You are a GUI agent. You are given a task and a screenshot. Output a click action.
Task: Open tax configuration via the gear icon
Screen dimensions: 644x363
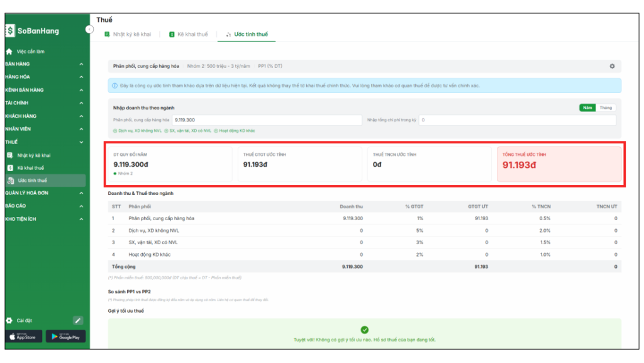(611, 66)
